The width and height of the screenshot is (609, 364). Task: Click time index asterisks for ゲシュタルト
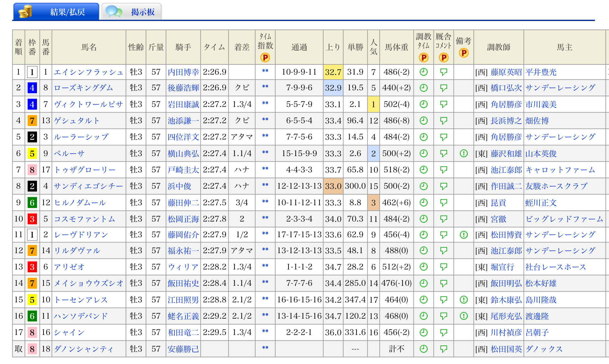pos(265,119)
